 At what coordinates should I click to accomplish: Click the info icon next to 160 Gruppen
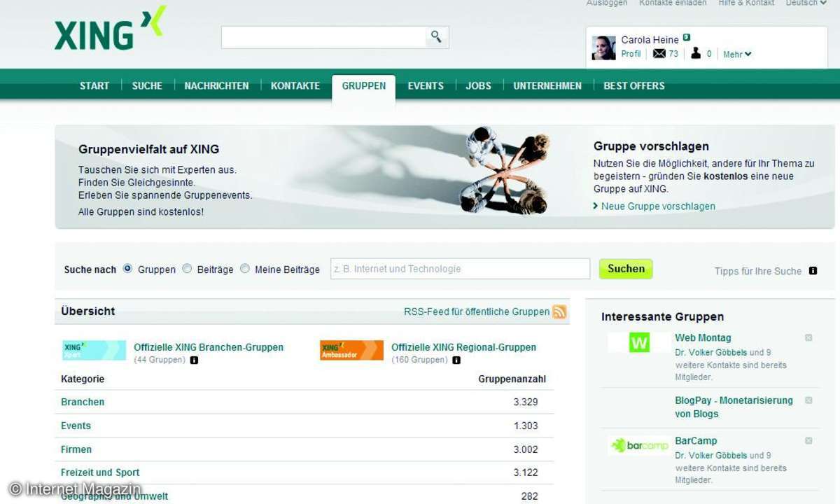coord(456,360)
